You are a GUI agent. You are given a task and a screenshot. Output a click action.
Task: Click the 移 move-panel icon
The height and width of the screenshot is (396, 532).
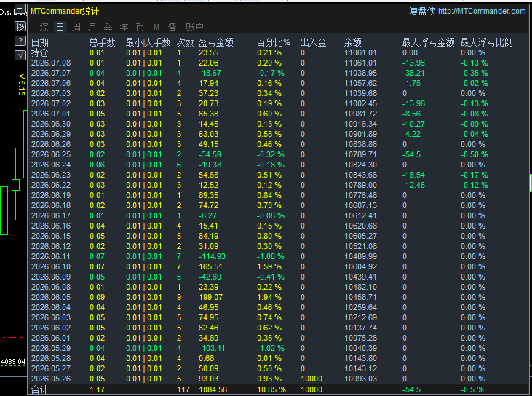pyautogui.click(x=20, y=26)
